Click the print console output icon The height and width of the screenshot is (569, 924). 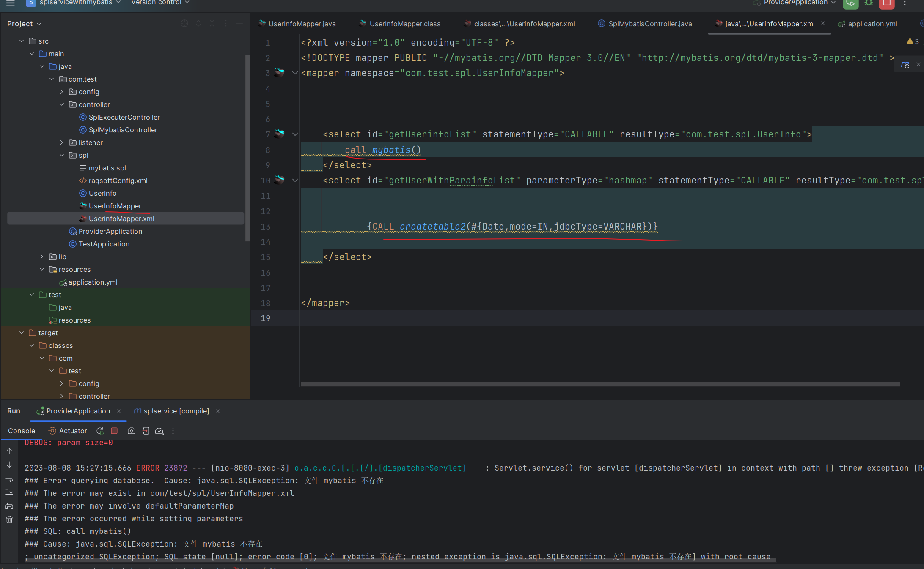pyautogui.click(x=9, y=506)
